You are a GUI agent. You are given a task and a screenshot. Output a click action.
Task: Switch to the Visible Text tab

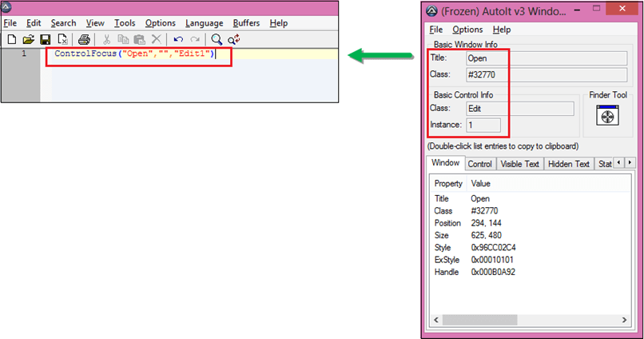(x=520, y=164)
